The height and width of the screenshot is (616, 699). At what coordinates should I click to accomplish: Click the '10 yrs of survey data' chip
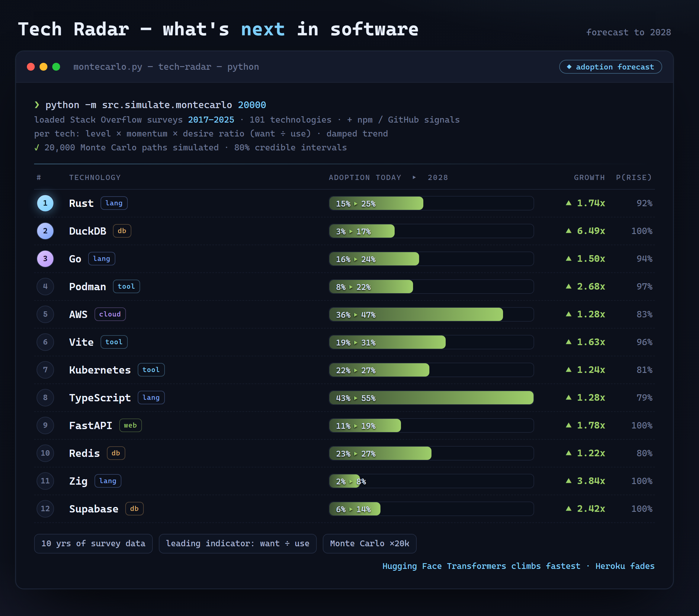click(93, 544)
